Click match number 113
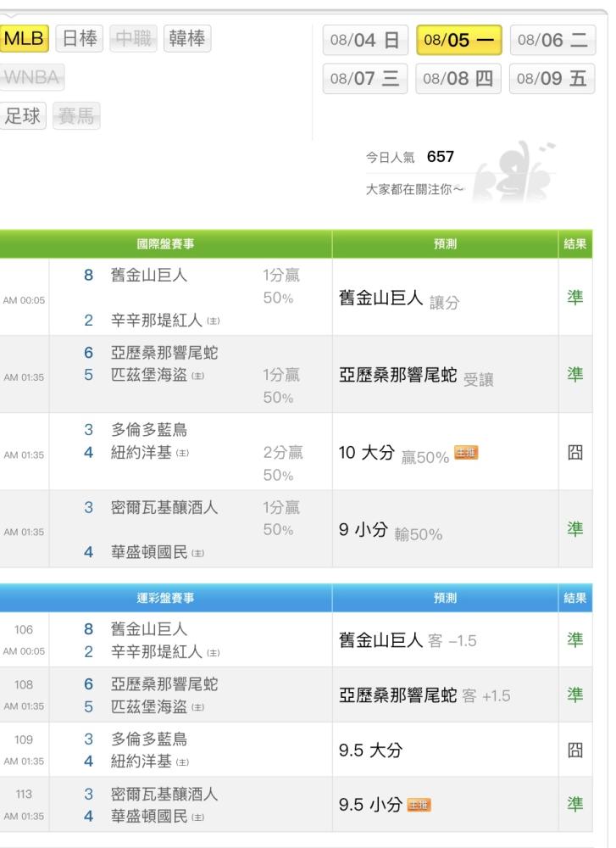Screen dimensions: 616x848 coord(24,795)
